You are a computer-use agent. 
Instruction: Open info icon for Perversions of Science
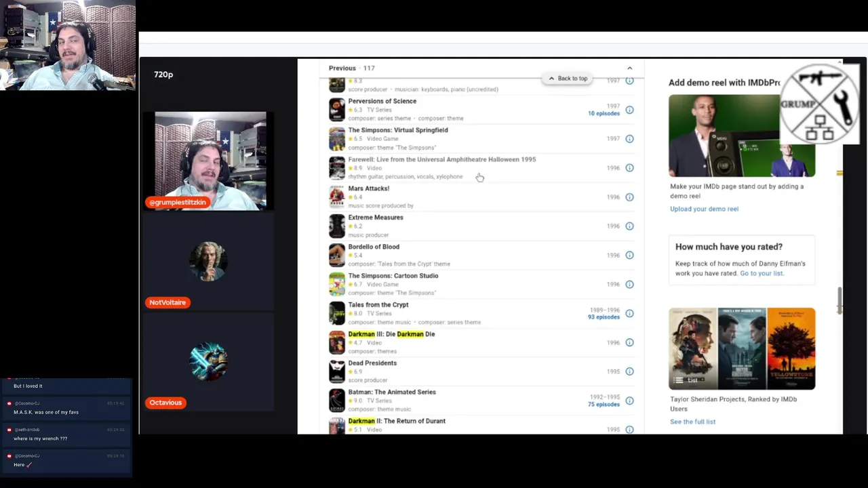[629, 110]
